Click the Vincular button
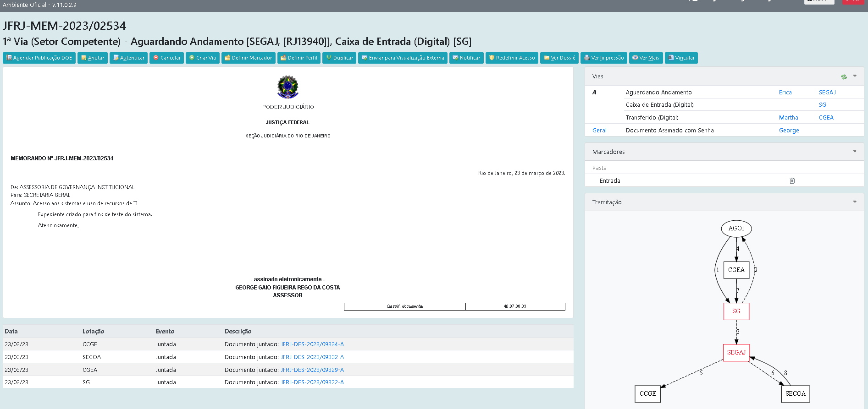The height and width of the screenshot is (409, 868). (681, 58)
